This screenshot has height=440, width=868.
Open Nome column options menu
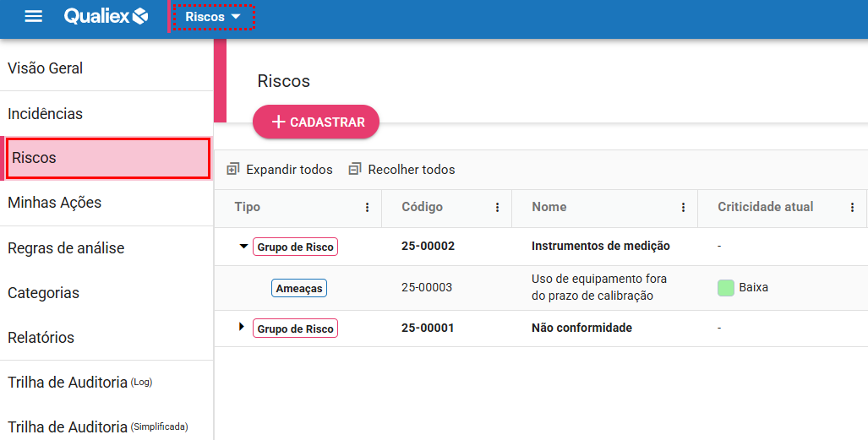[683, 207]
